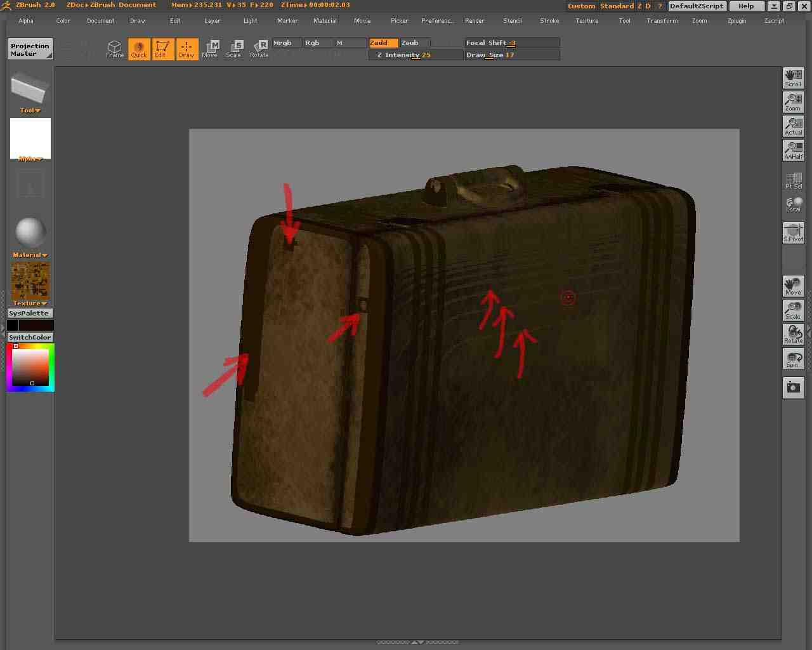The width and height of the screenshot is (812, 650).
Task: Adjust the Z Intensity slider
Action: point(416,55)
